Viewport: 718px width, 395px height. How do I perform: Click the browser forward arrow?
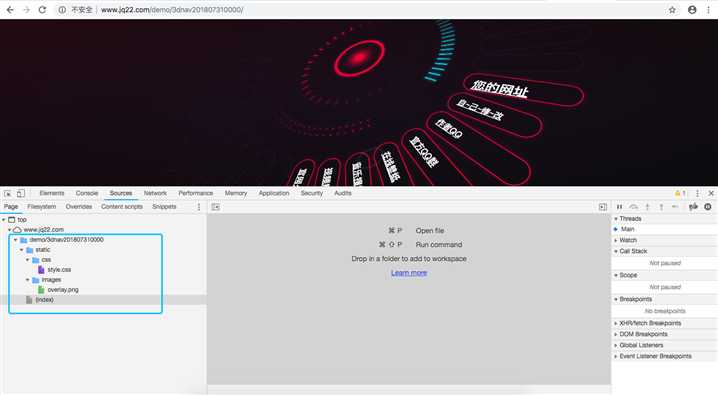tap(26, 10)
